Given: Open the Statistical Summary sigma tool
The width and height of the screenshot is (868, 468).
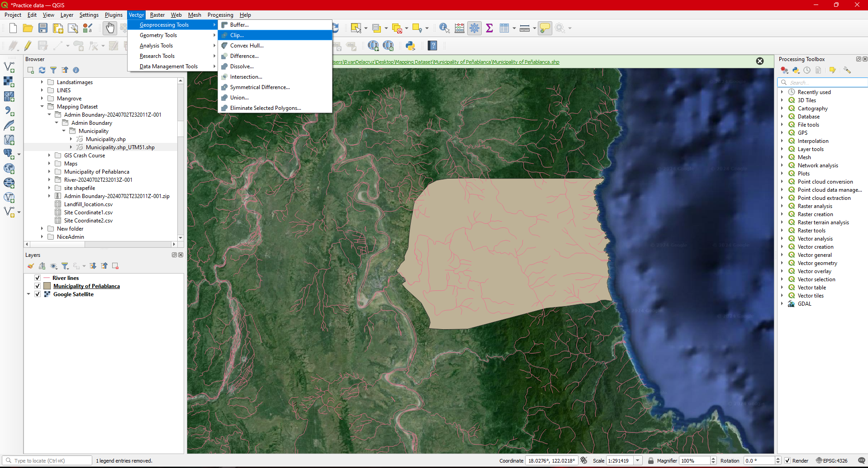Looking at the screenshot, I should 489,28.
